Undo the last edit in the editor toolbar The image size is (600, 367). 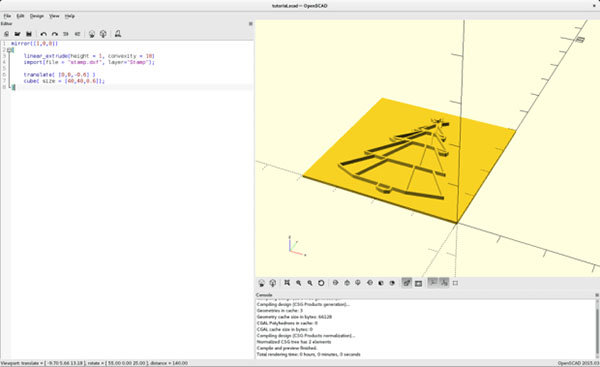point(44,34)
